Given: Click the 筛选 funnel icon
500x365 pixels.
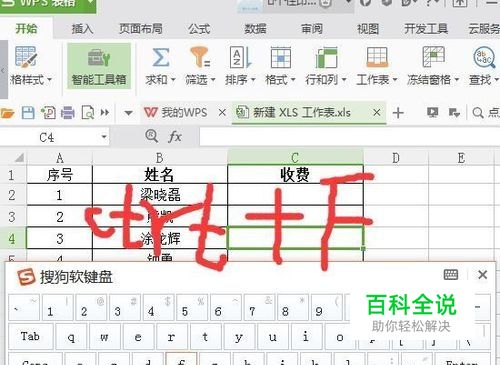Looking at the screenshot, I should click(200, 57).
